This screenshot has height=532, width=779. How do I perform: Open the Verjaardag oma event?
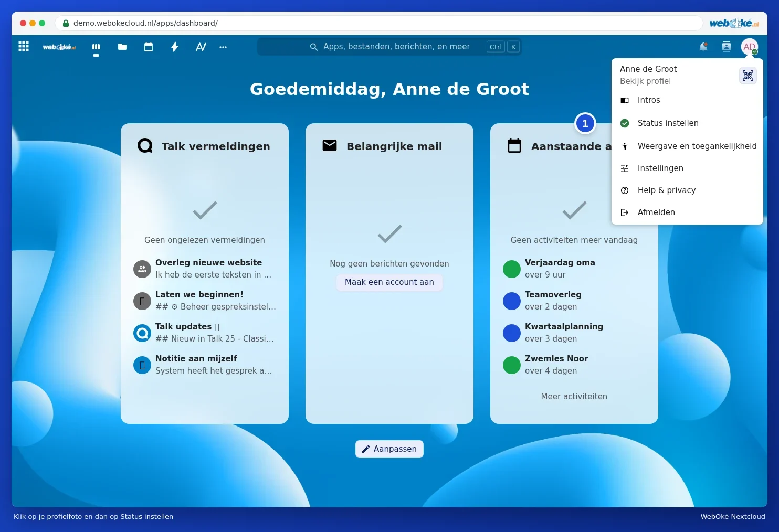[574, 269]
